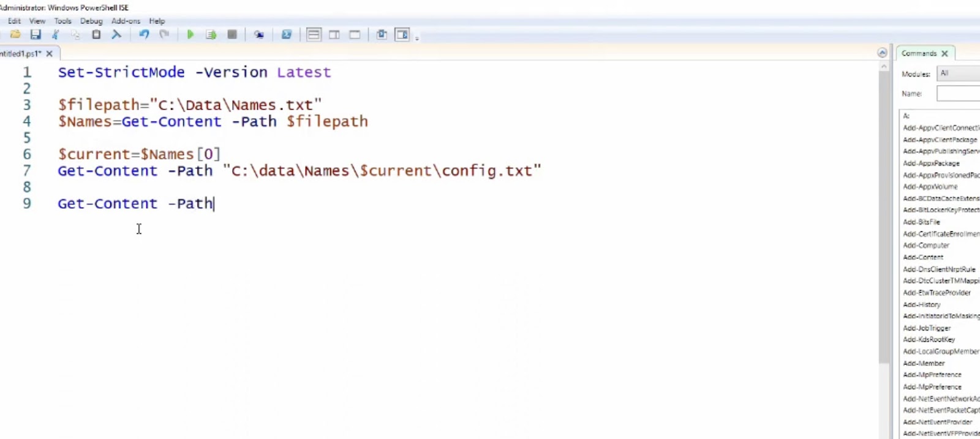Open the Debug menu
This screenshot has height=439, width=980.
[91, 21]
